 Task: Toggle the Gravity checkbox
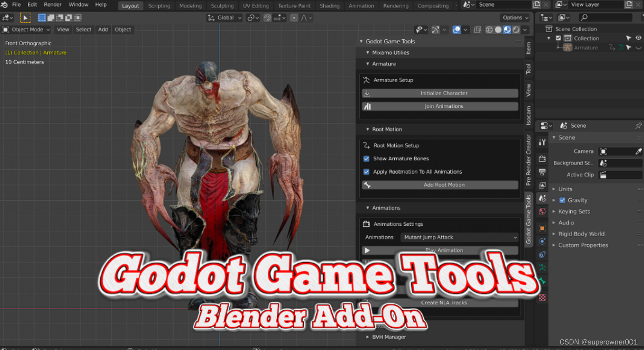tap(562, 200)
